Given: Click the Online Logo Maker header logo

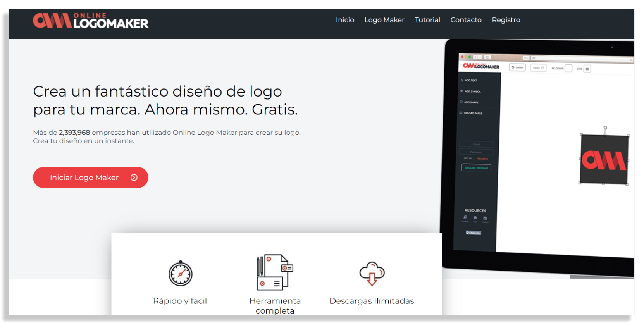Looking at the screenshot, I should [91, 21].
